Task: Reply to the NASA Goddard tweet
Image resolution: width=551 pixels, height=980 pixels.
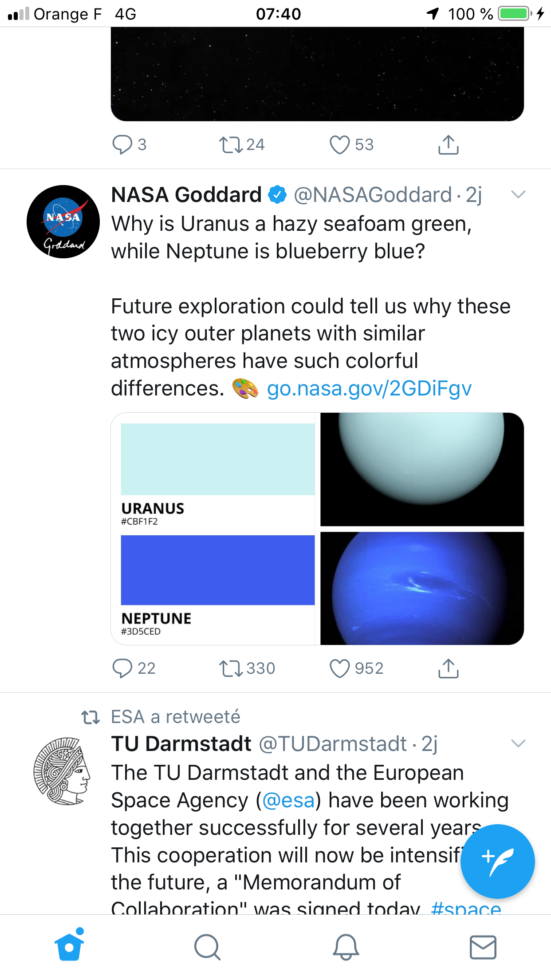Action: coord(122,668)
